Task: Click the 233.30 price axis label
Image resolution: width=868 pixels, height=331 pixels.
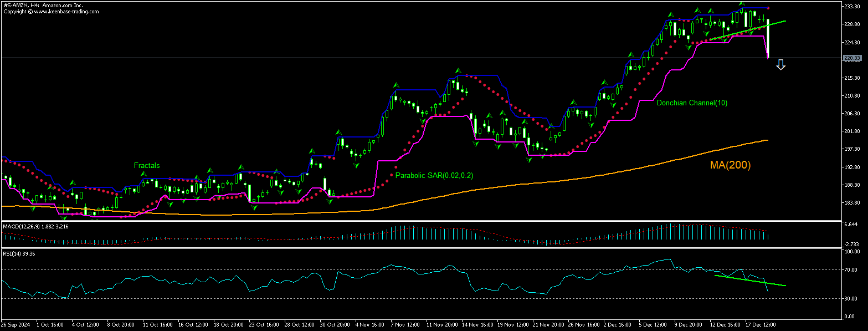Action: coord(851,7)
